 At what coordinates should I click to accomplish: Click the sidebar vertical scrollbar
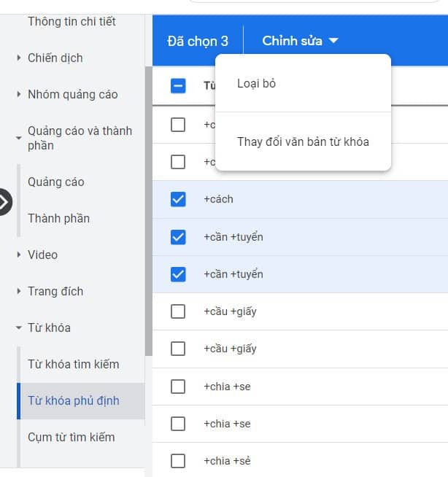coord(148,212)
